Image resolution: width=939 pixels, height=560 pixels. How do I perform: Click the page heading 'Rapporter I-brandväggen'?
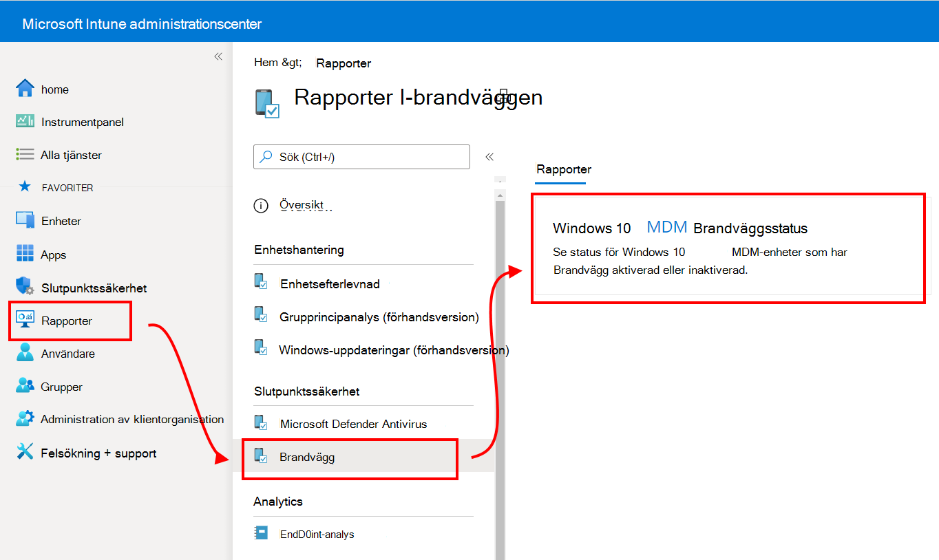pyautogui.click(x=419, y=97)
